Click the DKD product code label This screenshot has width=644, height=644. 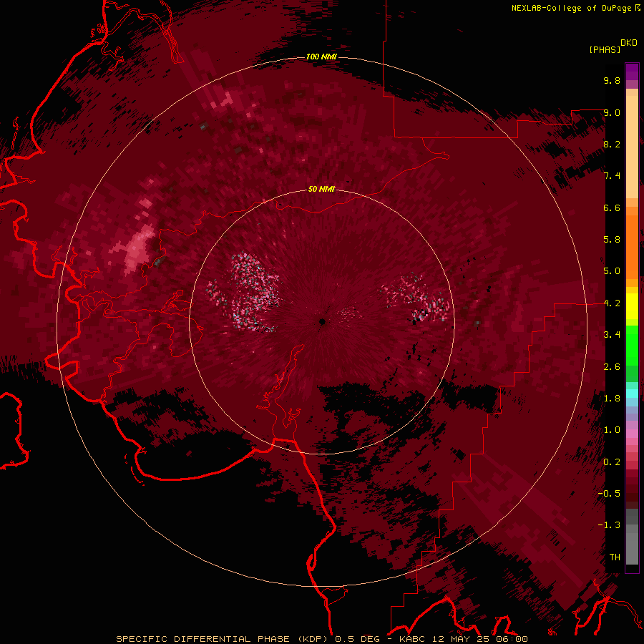coord(629,43)
